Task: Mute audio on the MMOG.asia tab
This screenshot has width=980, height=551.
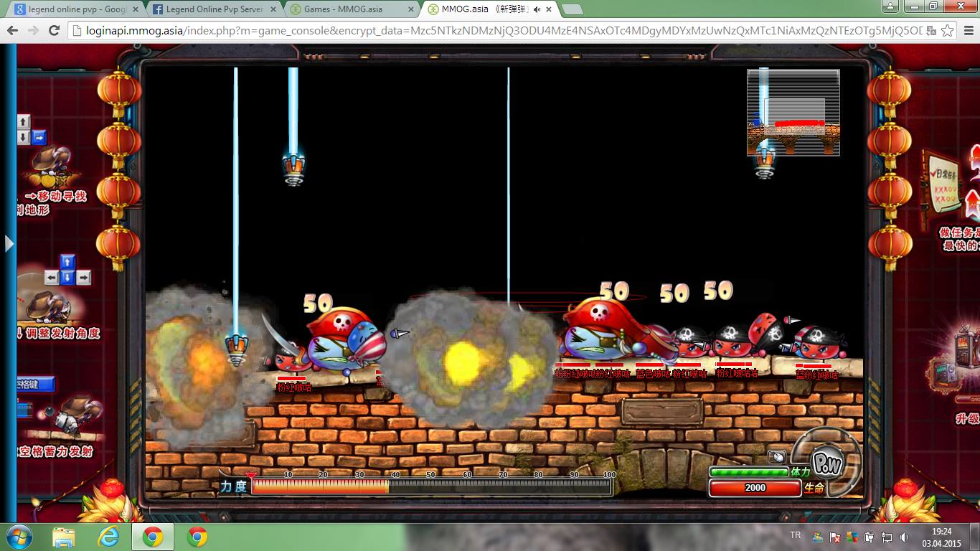Action: click(537, 10)
